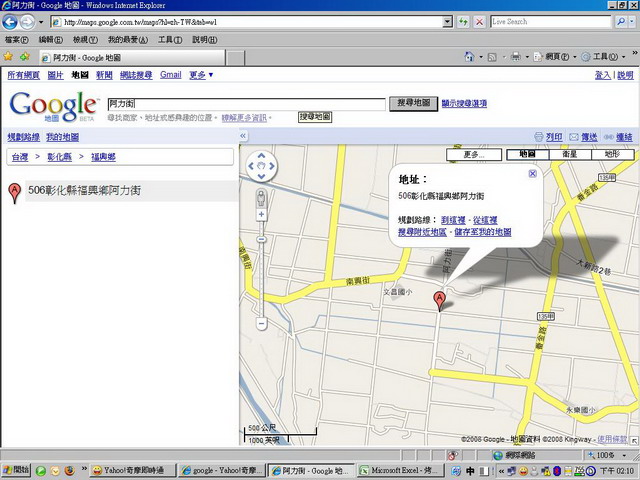Click the 登入 sign in link
Viewport: 640px width, 480px height.
pos(603,75)
